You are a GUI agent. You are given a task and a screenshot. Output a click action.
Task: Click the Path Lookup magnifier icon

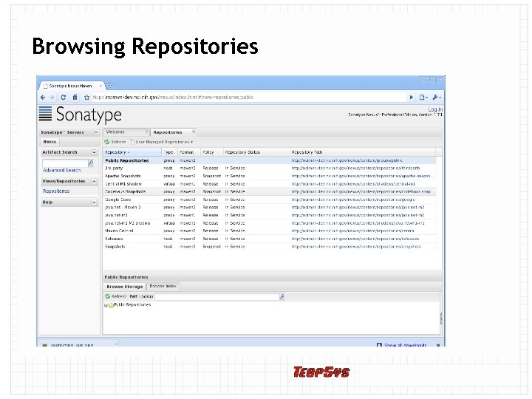click(282, 296)
